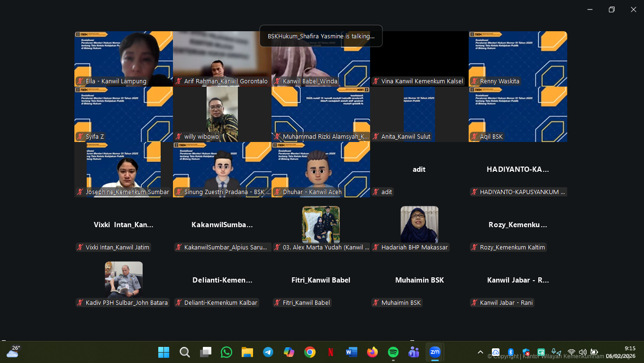Open Zoom from the taskbar
This screenshot has height=363, width=644.
(x=435, y=352)
